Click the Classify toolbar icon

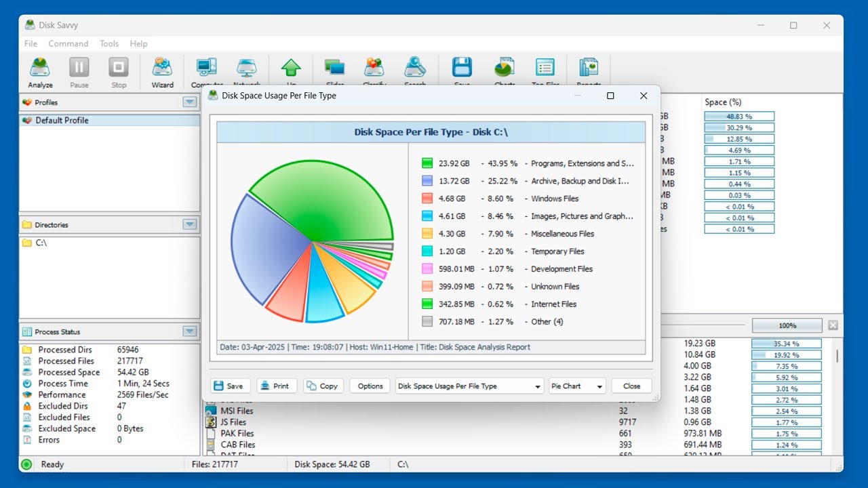click(374, 68)
